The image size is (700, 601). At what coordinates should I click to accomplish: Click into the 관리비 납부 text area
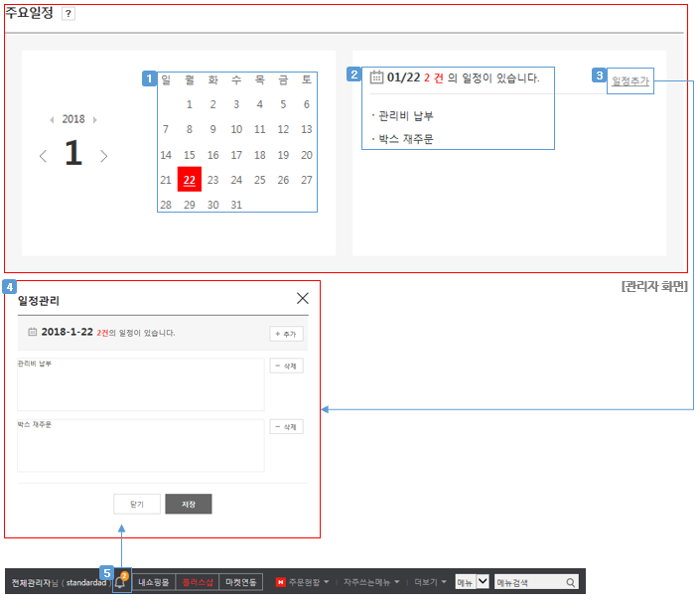point(141,384)
